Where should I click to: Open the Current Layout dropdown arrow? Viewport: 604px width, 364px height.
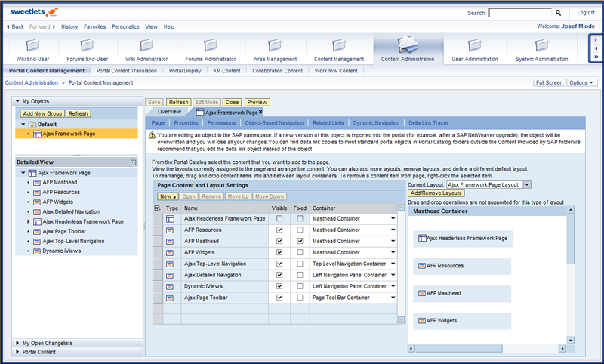tap(527, 184)
